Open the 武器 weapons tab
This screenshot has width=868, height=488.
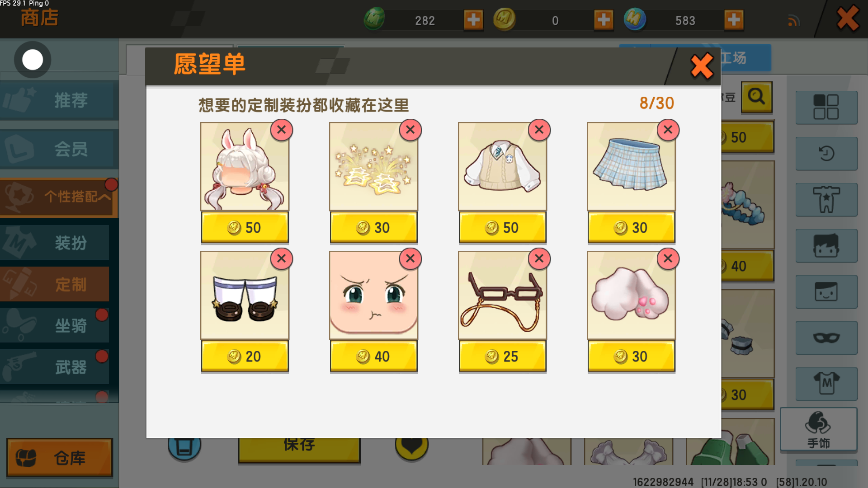pos(55,367)
